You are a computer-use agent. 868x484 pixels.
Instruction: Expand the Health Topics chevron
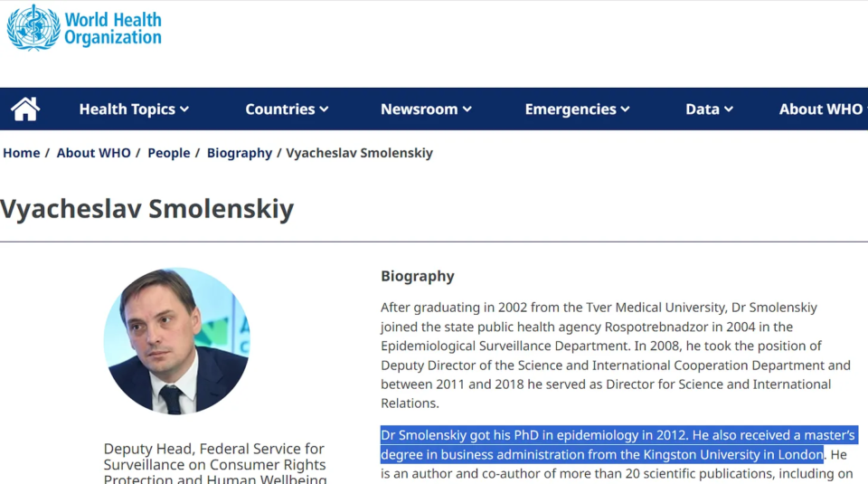[x=184, y=109]
